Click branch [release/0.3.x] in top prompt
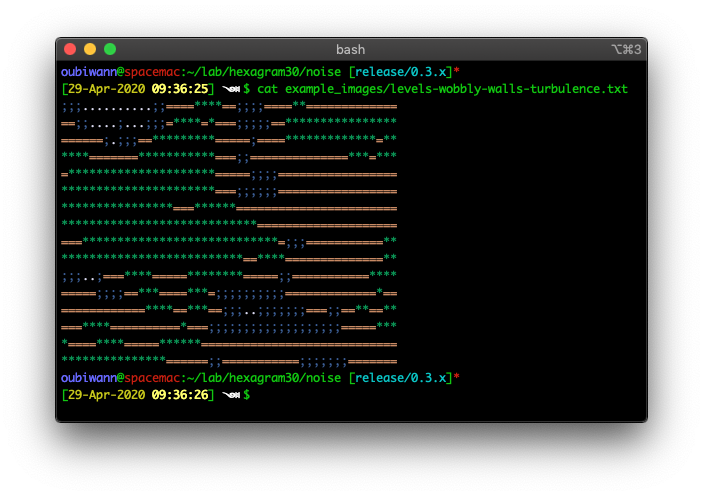The image size is (703, 496). click(400, 72)
